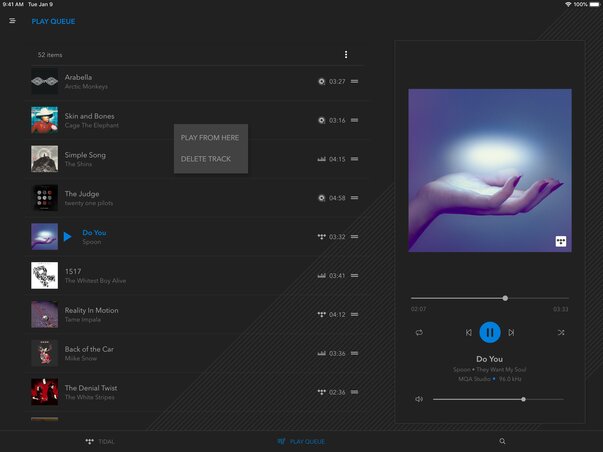This screenshot has width=603, height=452.
Task: Switch to the TIDAL tab
Action: [x=99, y=441]
